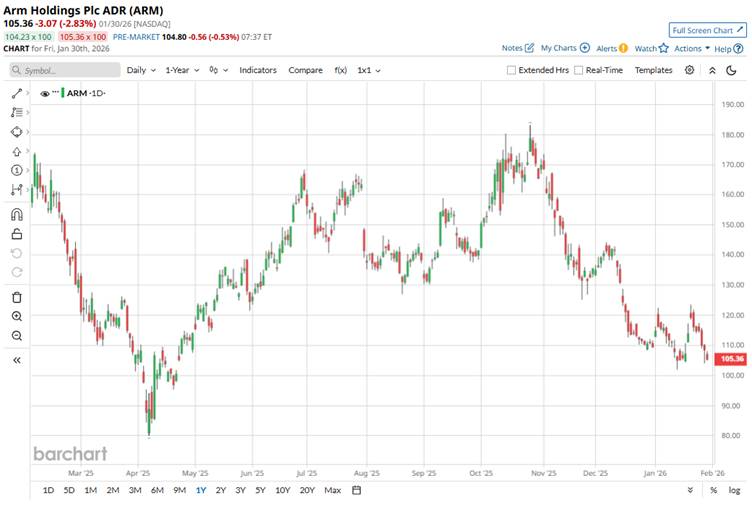Viewport: 752px width, 509px height.
Task: Select the 10Y range
Action: [282, 490]
